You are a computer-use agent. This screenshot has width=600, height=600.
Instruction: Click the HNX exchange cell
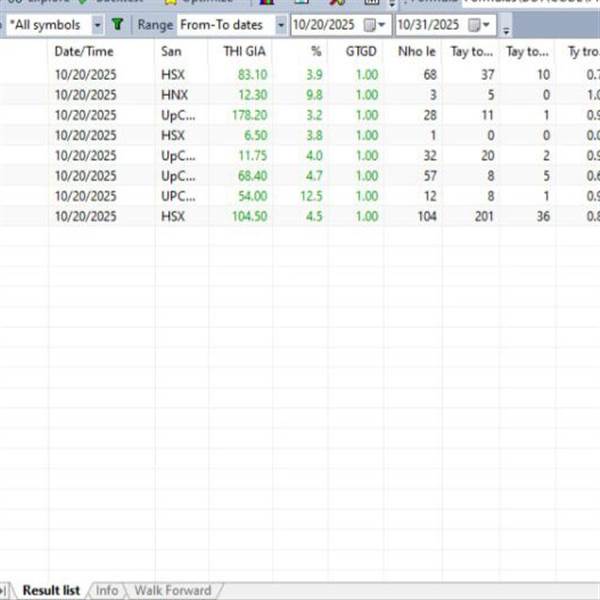tap(174, 95)
